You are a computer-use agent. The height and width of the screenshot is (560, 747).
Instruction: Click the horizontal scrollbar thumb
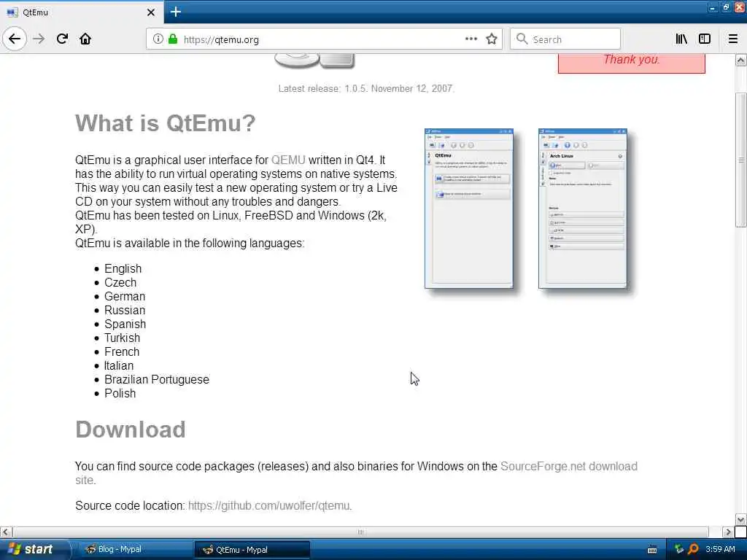pyautogui.click(x=360, y=532)
